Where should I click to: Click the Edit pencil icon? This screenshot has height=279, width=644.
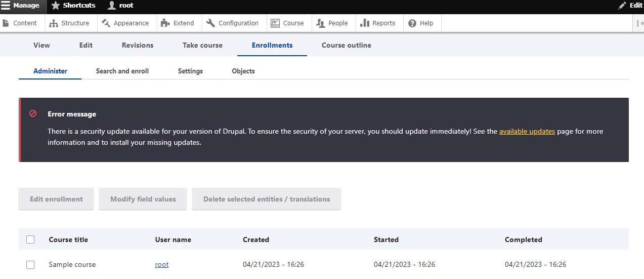622,6
